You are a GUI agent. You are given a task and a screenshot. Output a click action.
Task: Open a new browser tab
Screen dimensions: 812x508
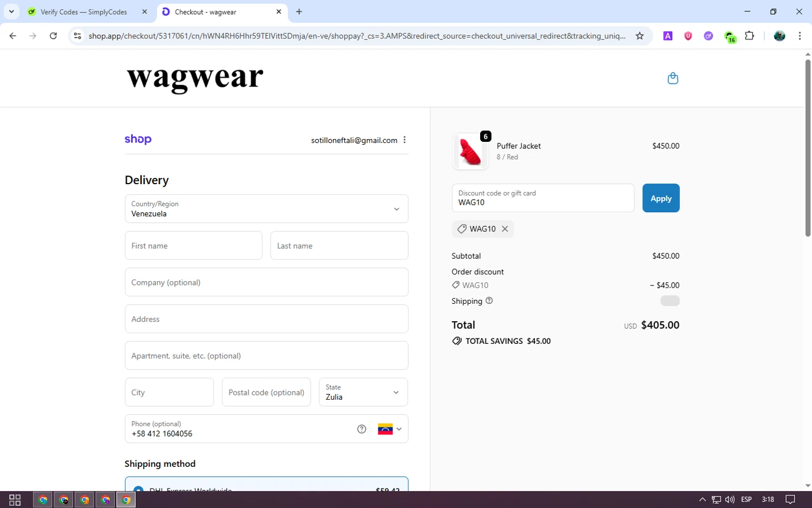pyautogui.click(x=299, y=11)
